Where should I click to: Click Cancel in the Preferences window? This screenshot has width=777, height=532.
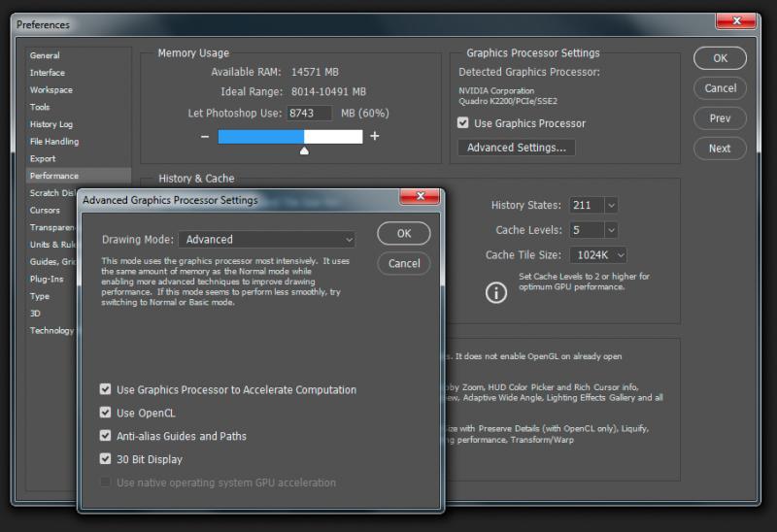pos(720,88)
